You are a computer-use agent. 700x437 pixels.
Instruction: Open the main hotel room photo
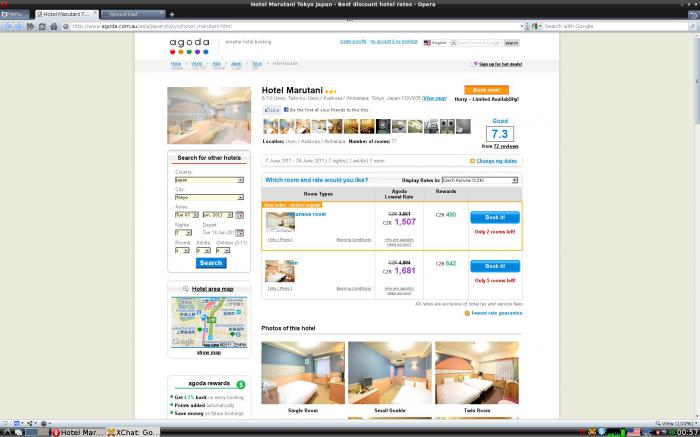pyautogui.click(x=209, y=115)
